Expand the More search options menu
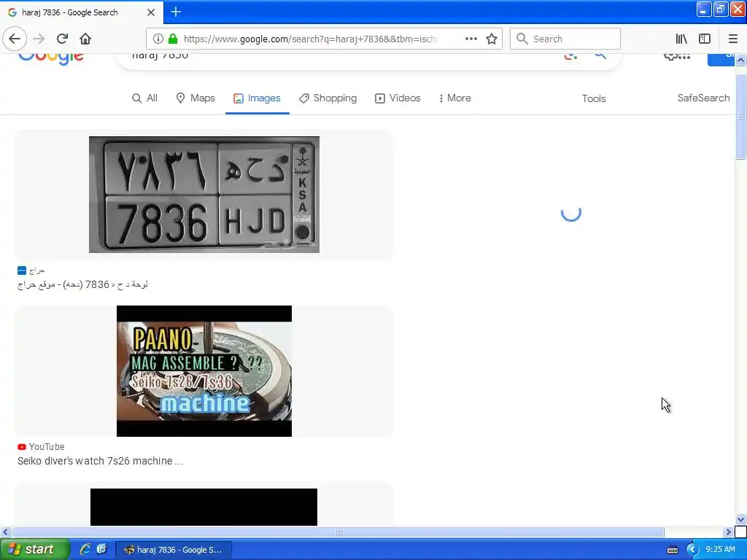Image resolution: width=747 pixels, height=560 pixels. (455, 98)
